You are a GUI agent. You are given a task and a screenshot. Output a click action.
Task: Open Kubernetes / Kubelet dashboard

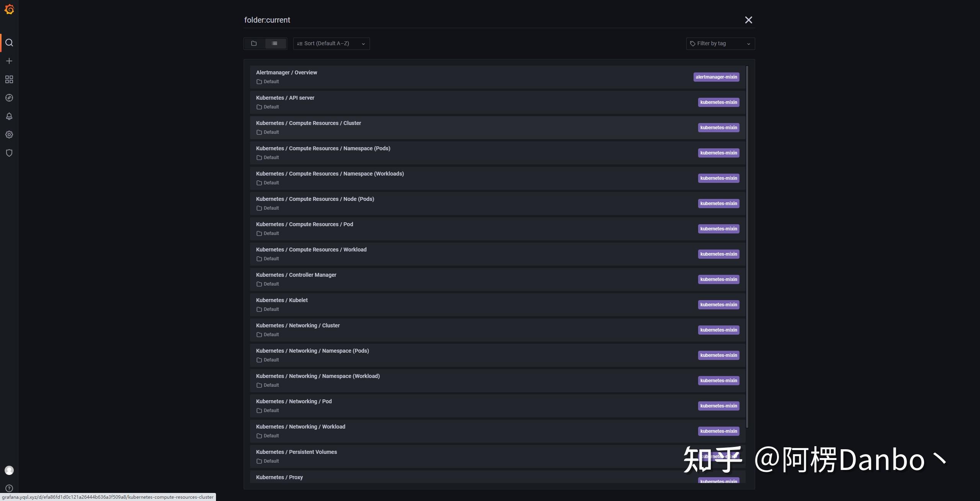[497, 305]
